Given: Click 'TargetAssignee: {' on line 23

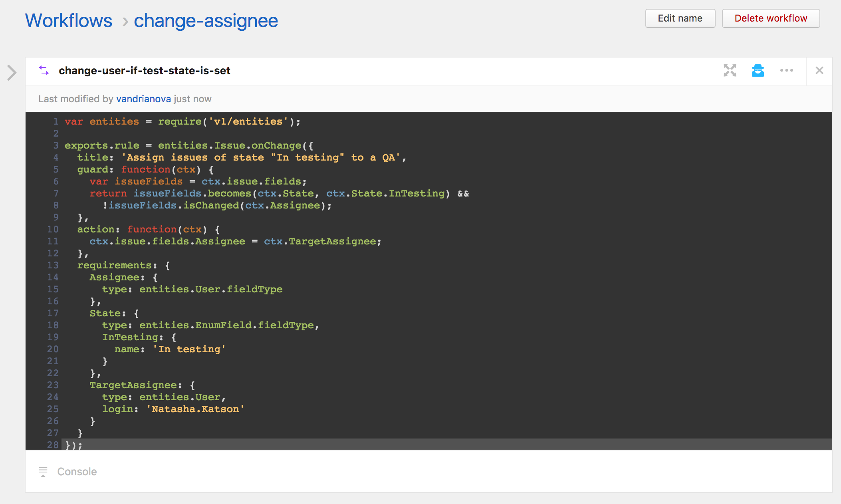Looking at the screenshot, I should [x=142, y=385].
